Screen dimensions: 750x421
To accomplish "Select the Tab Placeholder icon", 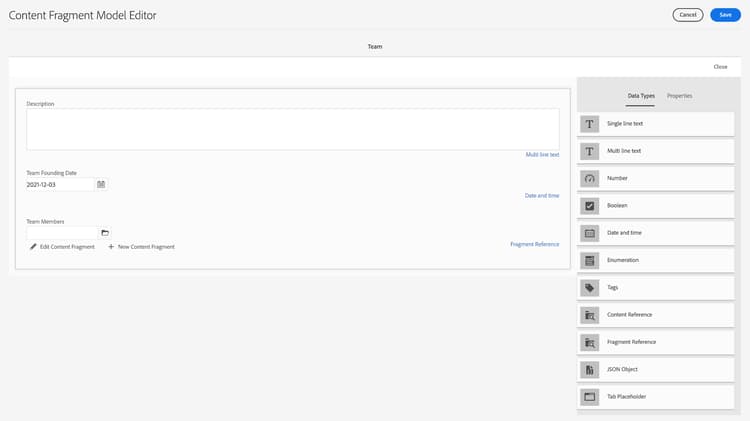I will pos(589,397).
